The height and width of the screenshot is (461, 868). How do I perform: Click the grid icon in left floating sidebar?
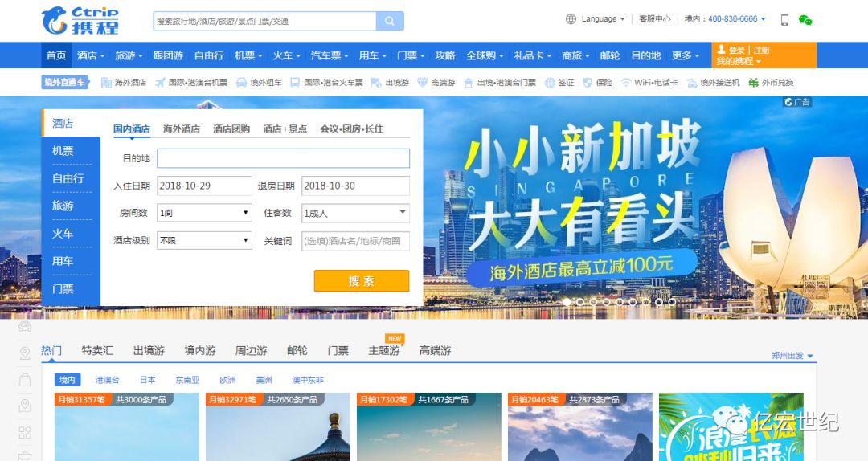[25, 433]
